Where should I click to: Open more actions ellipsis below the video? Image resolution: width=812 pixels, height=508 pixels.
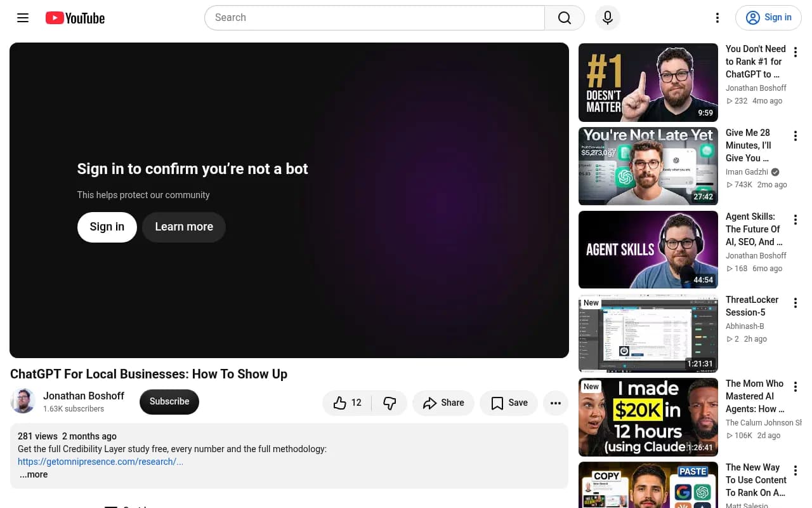click(x=556, y=403)
